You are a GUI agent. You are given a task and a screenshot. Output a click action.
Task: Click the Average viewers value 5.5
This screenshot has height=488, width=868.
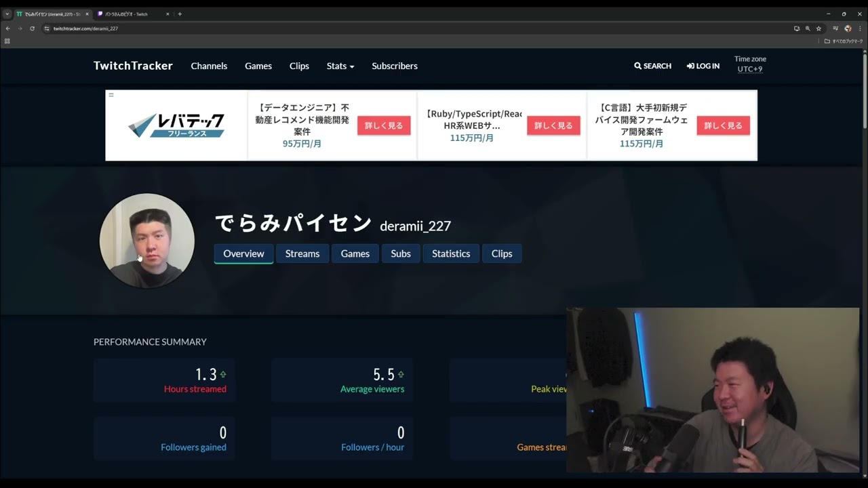pyautogui.click(x=384, y=374)
